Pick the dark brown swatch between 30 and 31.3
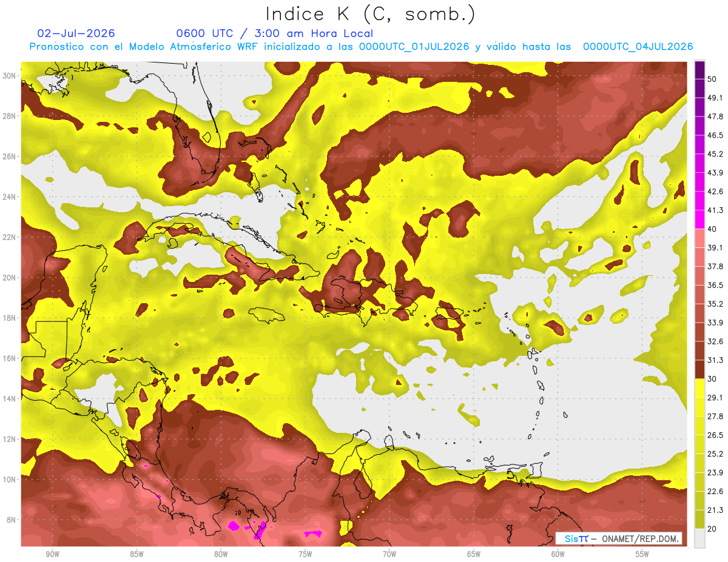The image size is (728, 562). (x=699, y=369)
